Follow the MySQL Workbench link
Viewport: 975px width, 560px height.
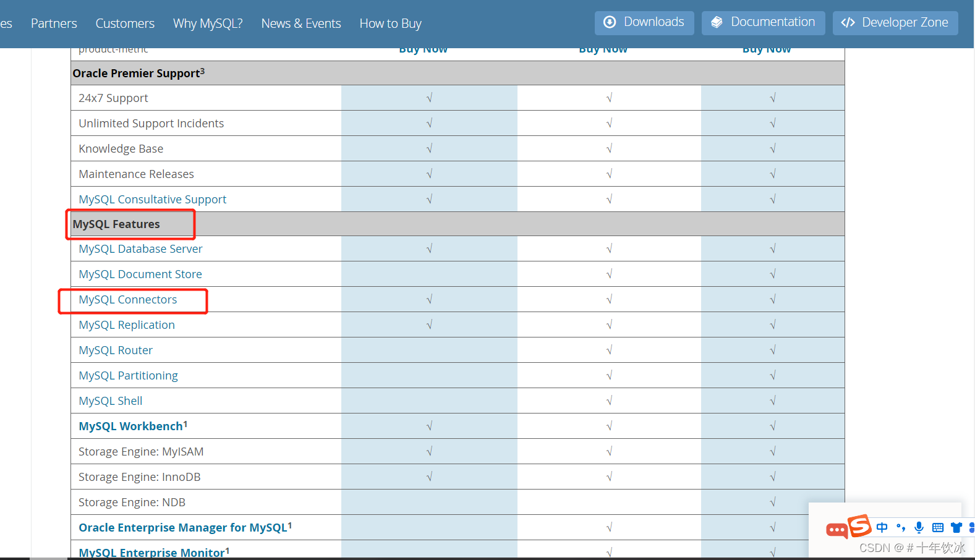click(131, 426)
